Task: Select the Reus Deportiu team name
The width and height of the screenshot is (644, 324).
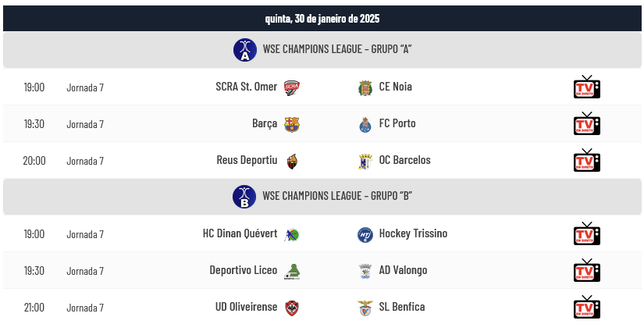Action: [247, 160]
